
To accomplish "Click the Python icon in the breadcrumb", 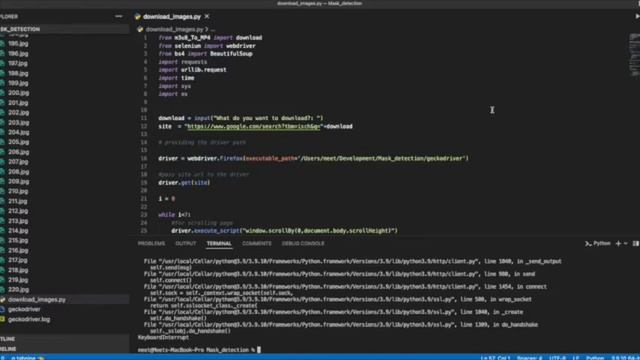I will (x=140, y=29).
